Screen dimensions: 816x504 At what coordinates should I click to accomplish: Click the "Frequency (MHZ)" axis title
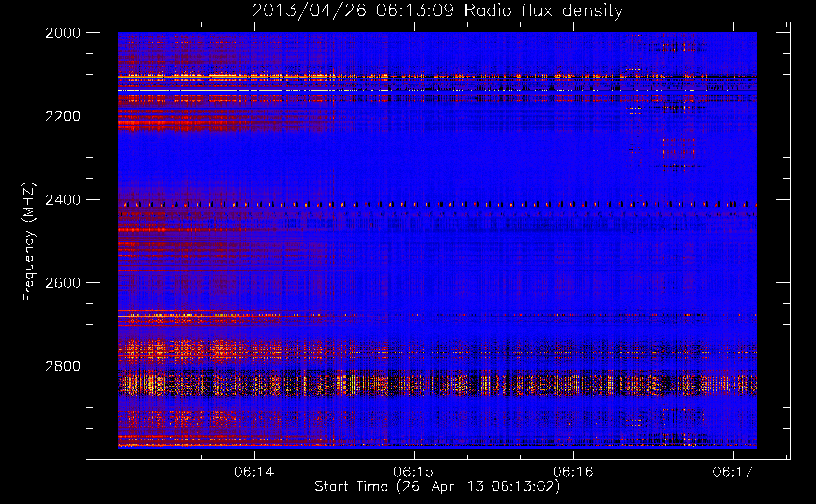point(29,242)
